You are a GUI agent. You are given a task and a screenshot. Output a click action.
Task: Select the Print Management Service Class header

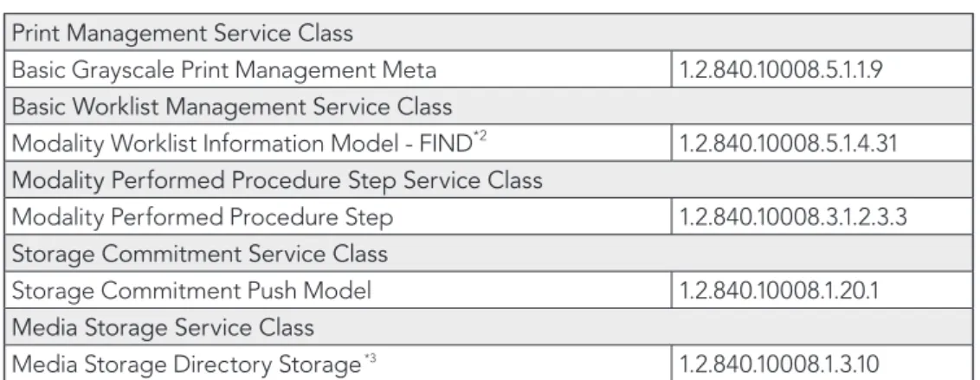tap(489, 33)
